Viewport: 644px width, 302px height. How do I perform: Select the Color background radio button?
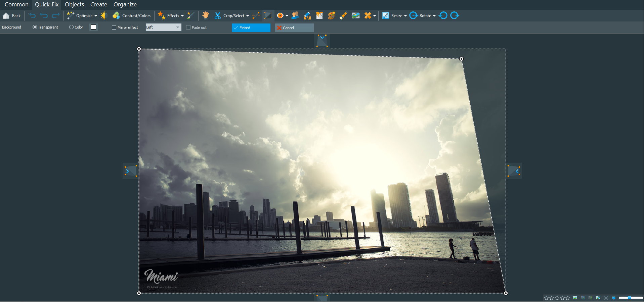(71, 27)
